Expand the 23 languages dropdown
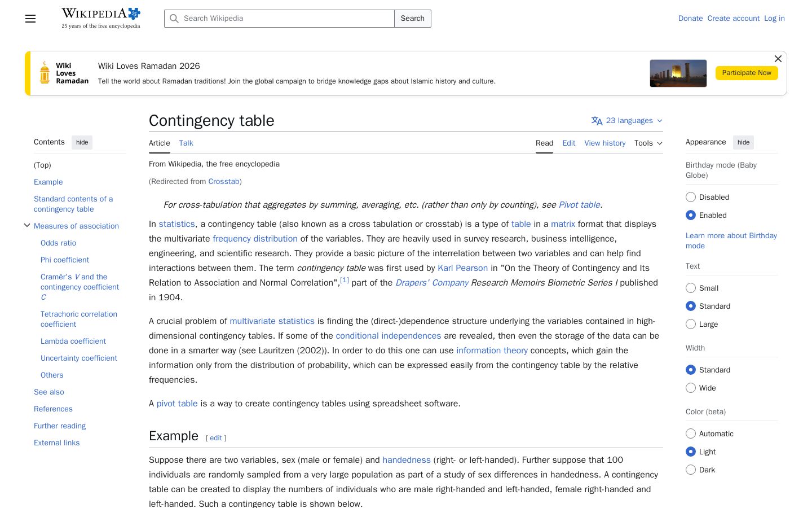 tap(627, 121)
